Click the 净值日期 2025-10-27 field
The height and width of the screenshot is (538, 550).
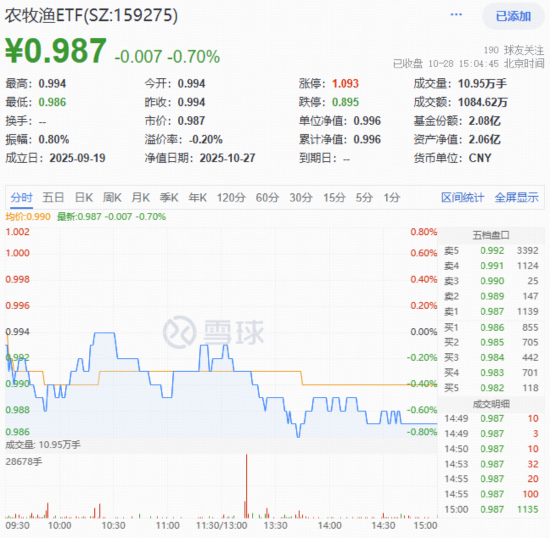coord(200,158)
